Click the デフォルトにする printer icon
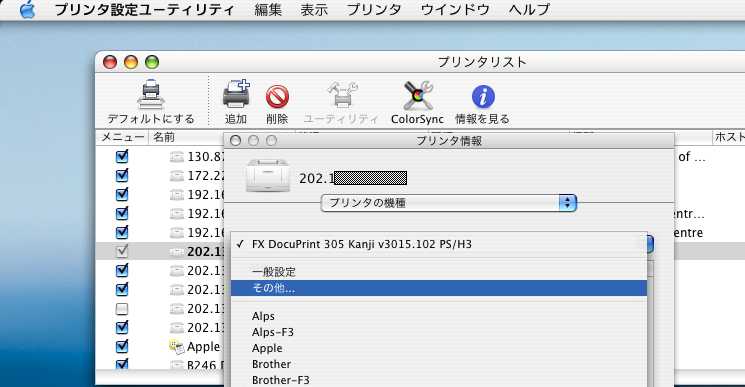Viewport: 745px width, 387px height. (x=151, y=94)
